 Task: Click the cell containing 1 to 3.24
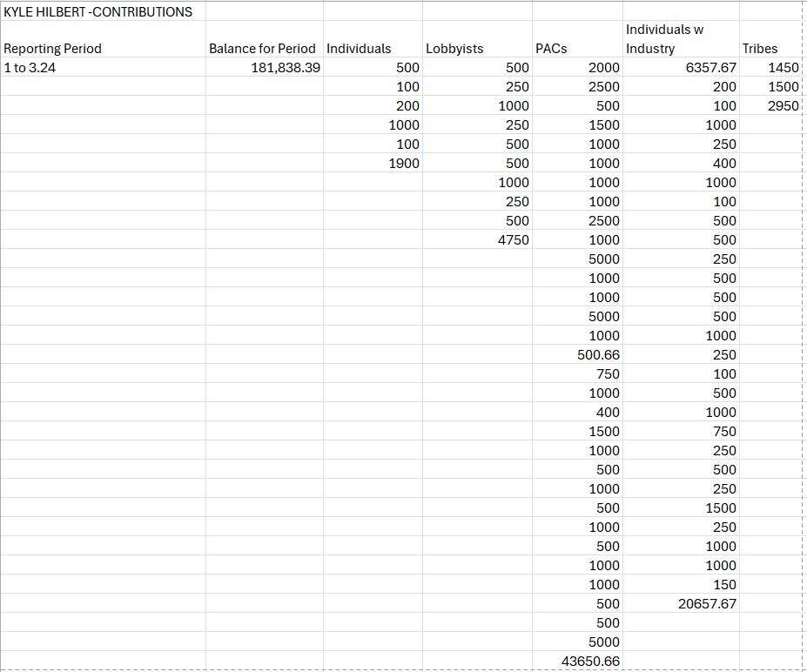tap(30, 68)
